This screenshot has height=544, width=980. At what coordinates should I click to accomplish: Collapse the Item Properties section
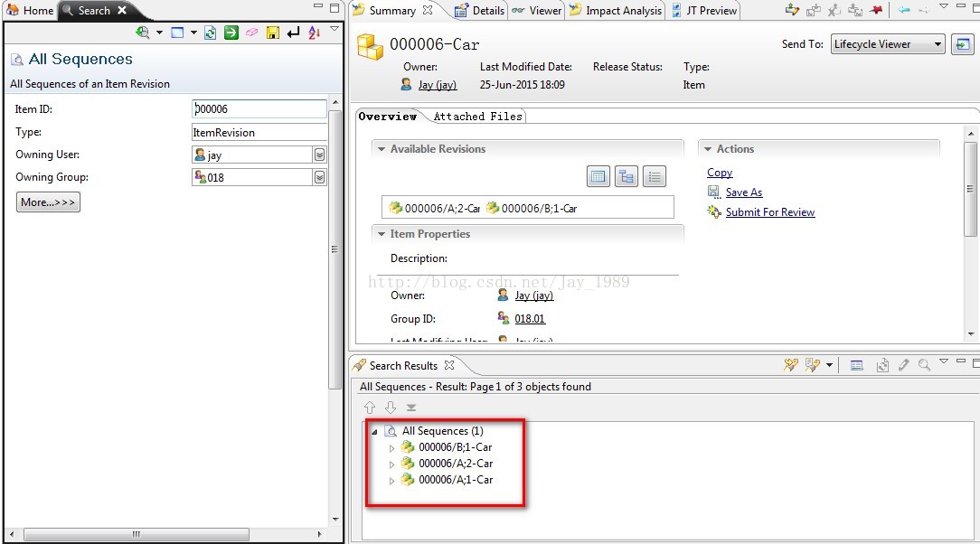pyautogui.click(x=382, y=234)
